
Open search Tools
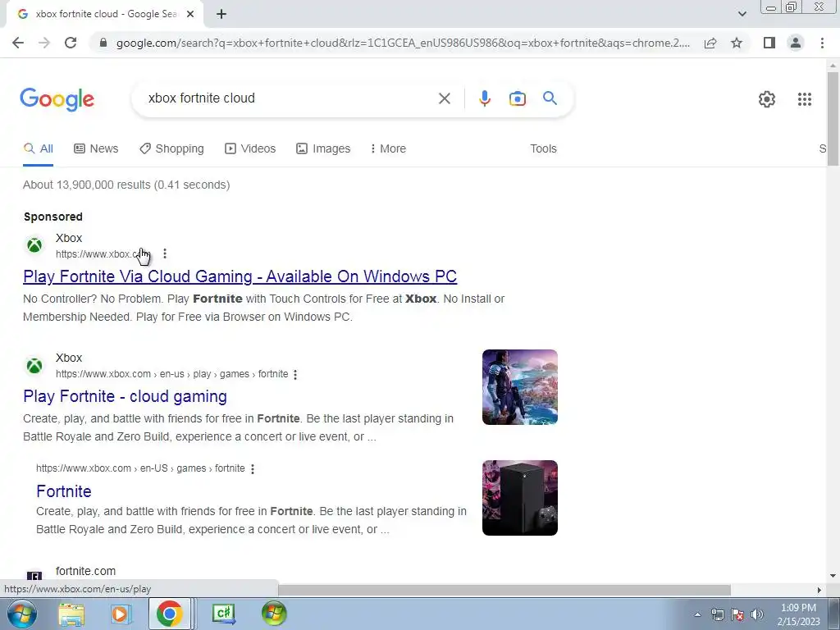(x=543, y=149)
